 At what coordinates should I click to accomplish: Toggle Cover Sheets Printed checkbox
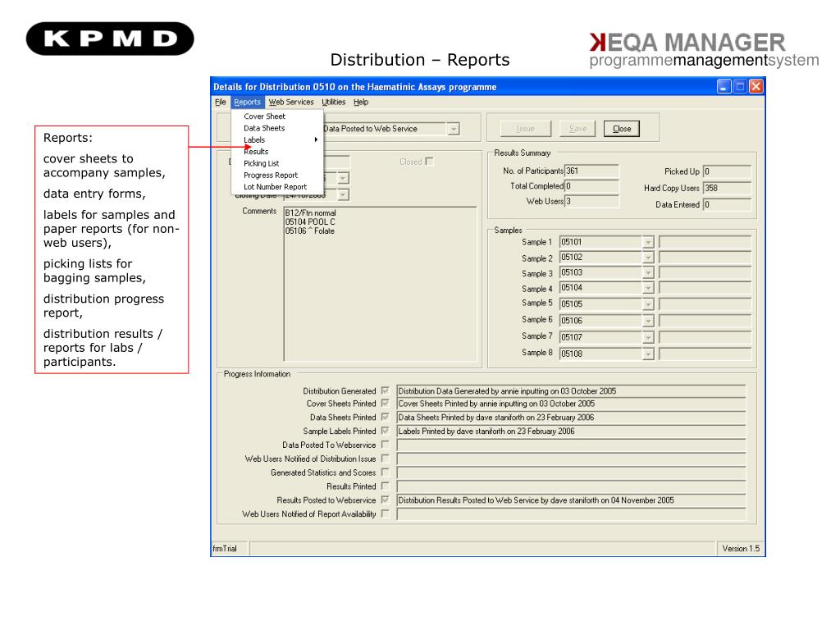(x=385, y=403)
